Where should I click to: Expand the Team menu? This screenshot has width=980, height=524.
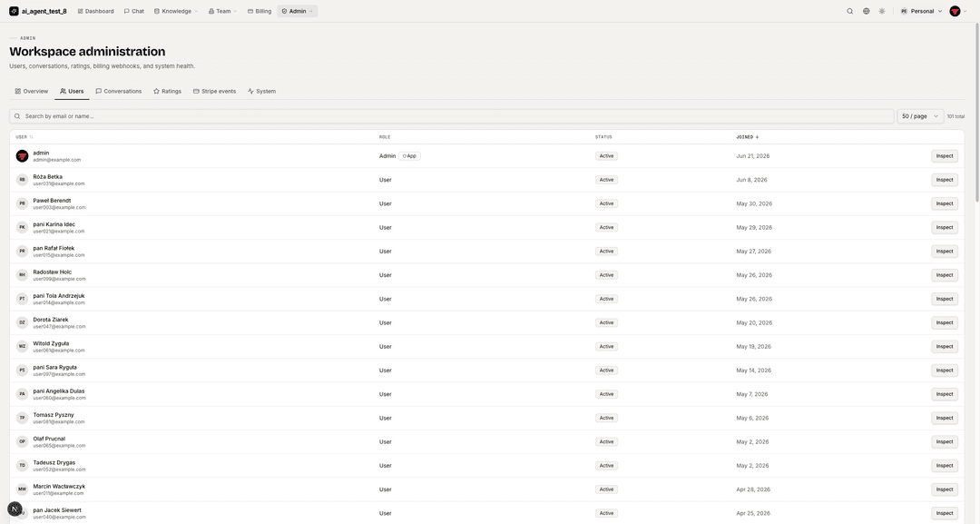pyautogui.click(x=222, y=11)
